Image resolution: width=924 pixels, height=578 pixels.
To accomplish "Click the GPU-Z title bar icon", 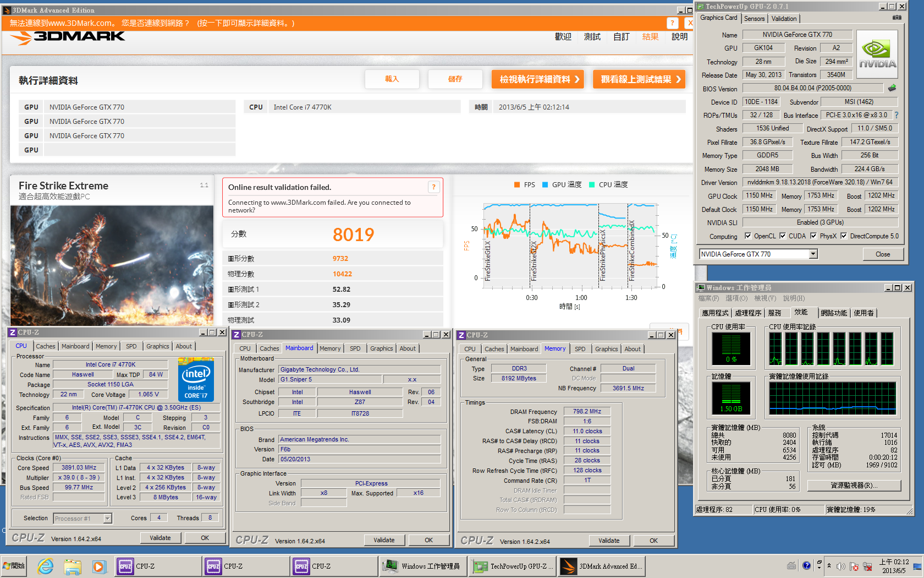I will pos(701,7).
